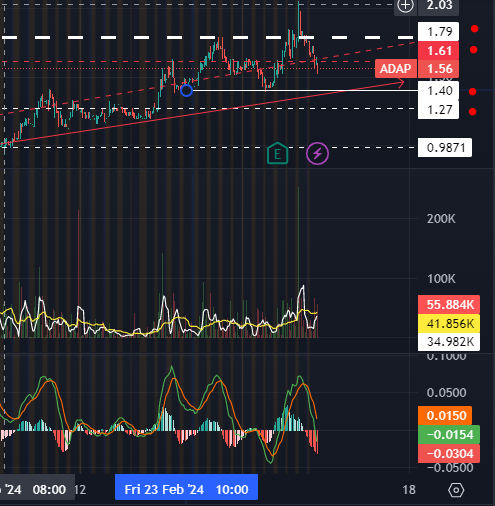The width and height of the screenshot is (495, 506).
Task: Click the 0.0500 MACD axis label
Action: click(x=446, y=393)
